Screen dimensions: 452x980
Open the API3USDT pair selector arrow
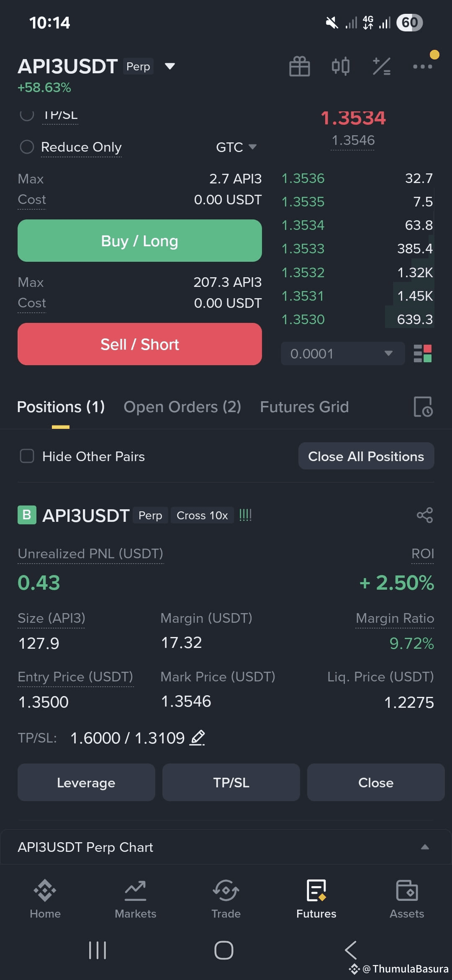click(169, 66)
